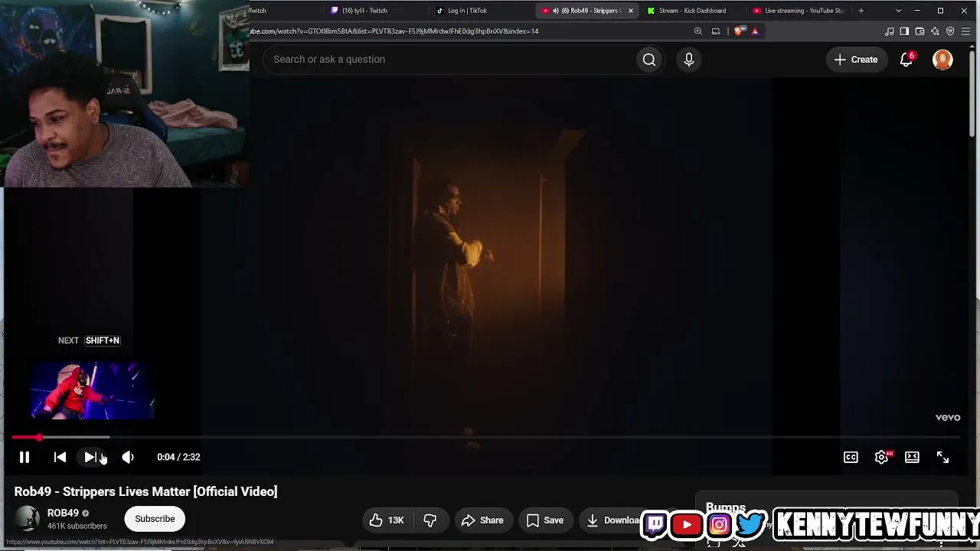The width and height of the screenshot is (980, 551).
Task: Click the '0:04 / 2:32' time display
Action: point(178,457)
